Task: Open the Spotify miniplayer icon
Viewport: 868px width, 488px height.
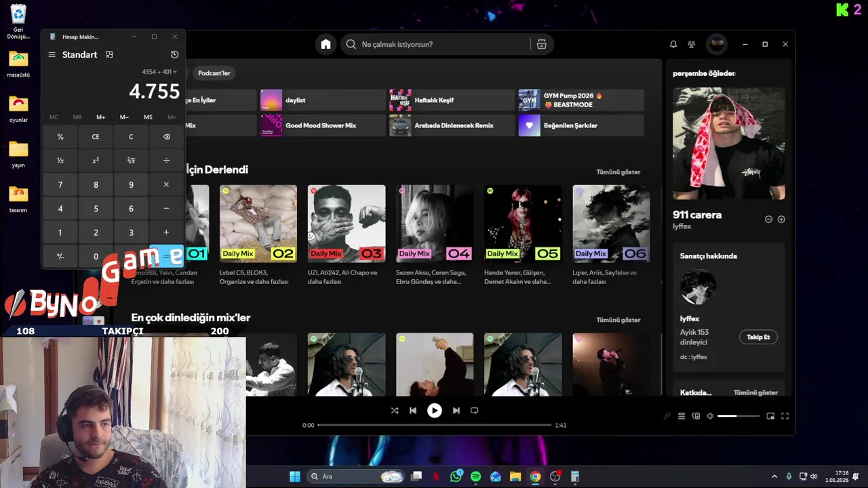Action: [x=770, y=416]
